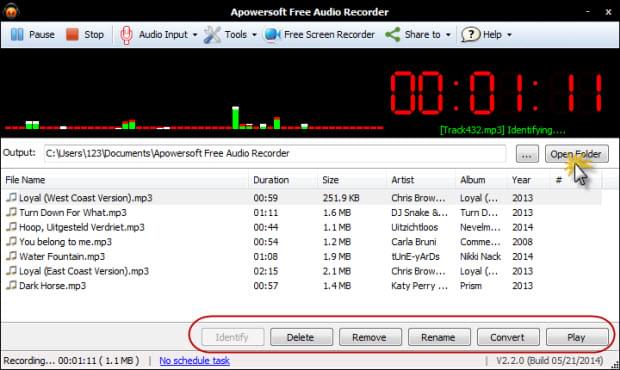Open the Tools menu label
This screenshot has height=370, width=620.
click(236, 35)
